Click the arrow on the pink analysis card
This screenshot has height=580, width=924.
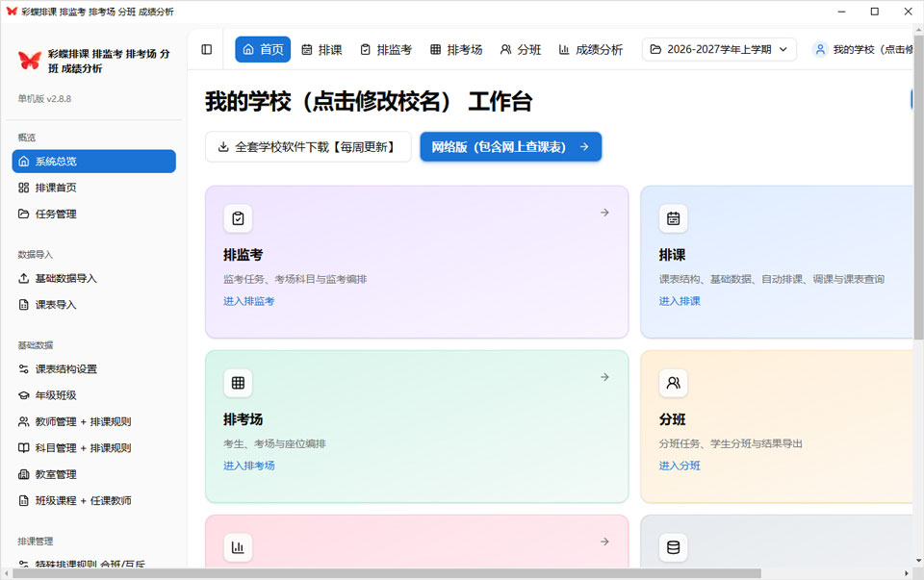point(604,542)
